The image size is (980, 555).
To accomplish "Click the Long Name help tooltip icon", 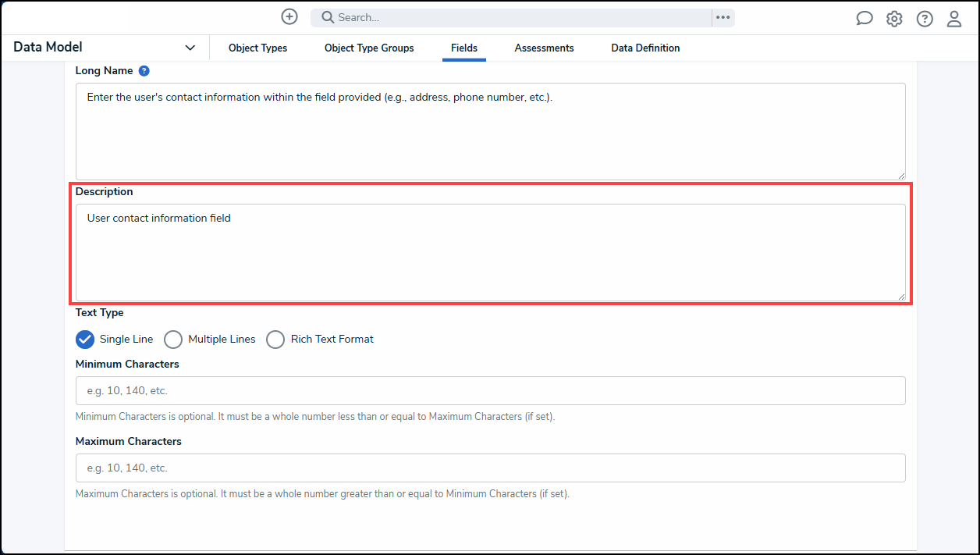I will (x=144, y=70).
